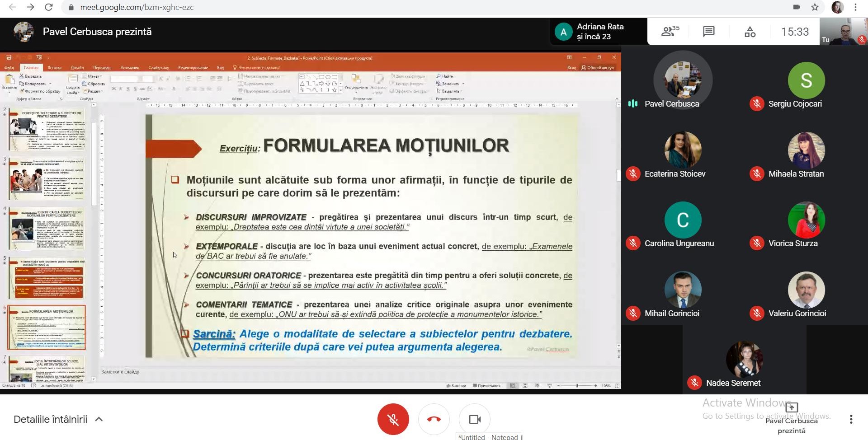
Task: Open the Выделить select dropdown
Action: point(449,91)
